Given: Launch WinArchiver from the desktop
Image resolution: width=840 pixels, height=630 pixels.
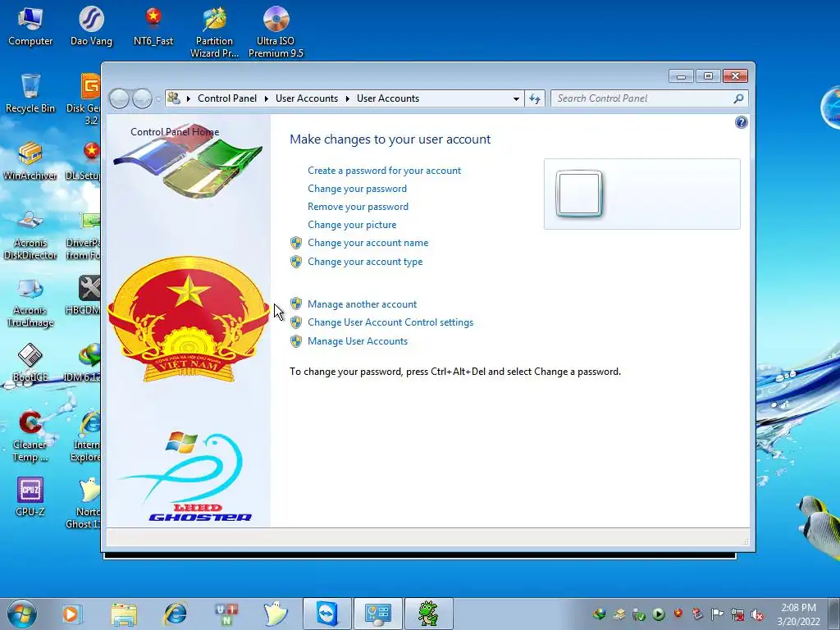Looking at the screenshot, I should (30, 161).
